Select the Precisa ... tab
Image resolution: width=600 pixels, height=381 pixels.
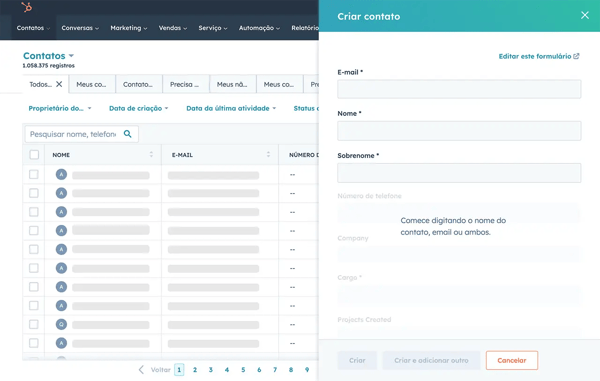pyautogui.click(x=185, y=84)
